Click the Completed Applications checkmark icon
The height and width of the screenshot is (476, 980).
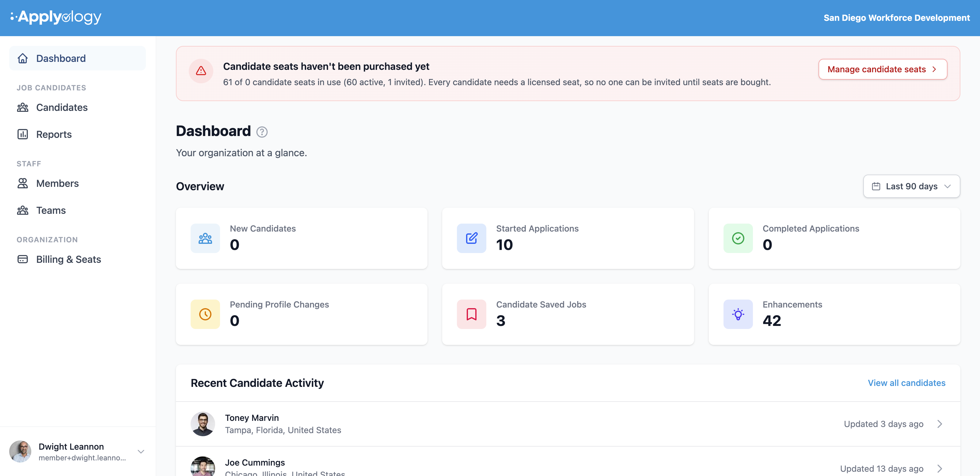[738, 238]
